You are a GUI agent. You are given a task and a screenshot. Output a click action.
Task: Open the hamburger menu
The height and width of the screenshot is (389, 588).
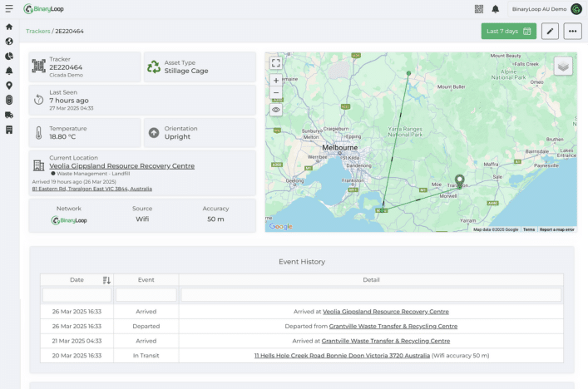[9, 8]
